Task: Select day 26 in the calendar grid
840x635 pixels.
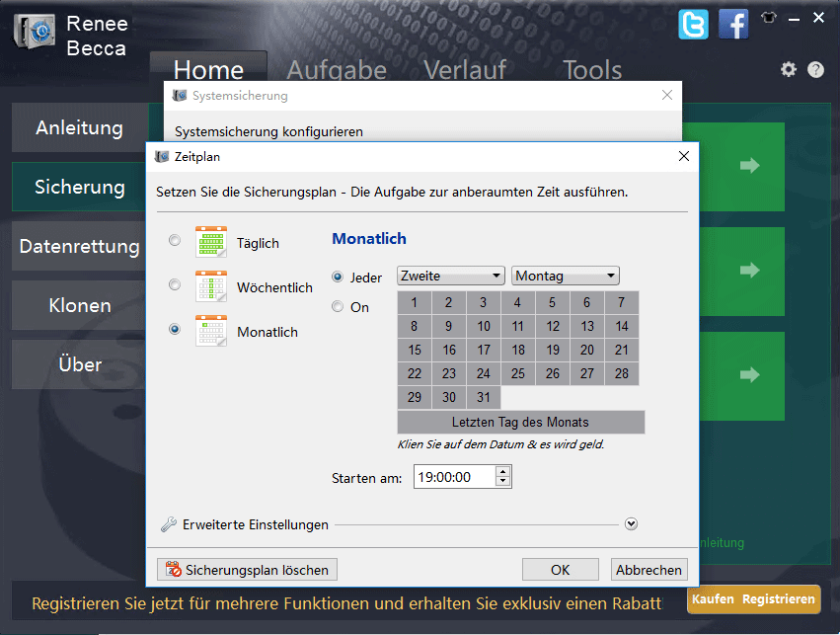Action: coord(553,373)
